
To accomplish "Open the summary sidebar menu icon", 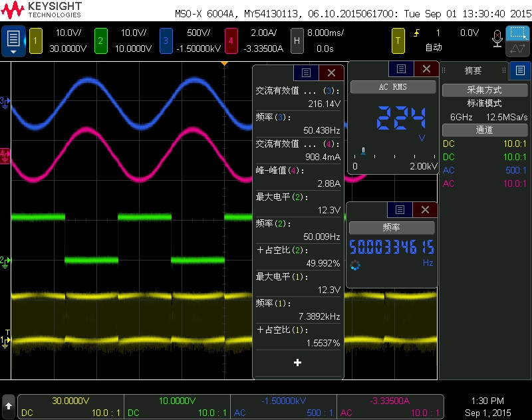I will pos(520,70).
